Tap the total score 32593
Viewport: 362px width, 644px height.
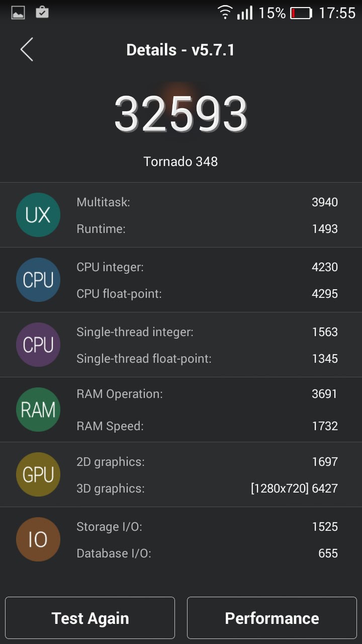[181, 114]
